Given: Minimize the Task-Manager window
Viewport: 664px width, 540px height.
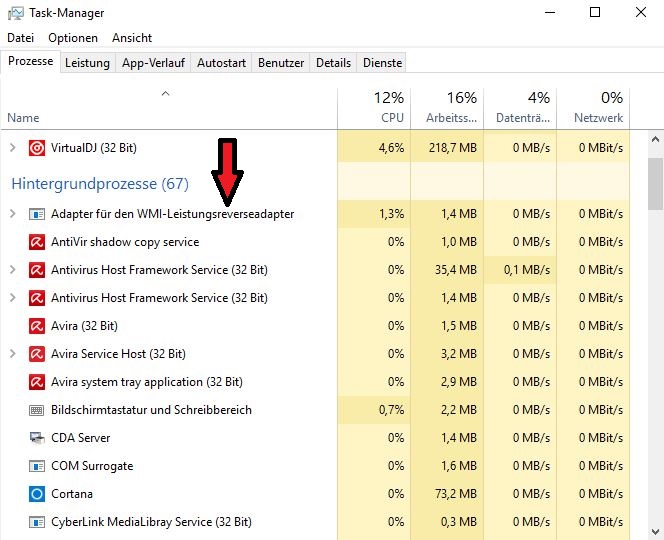Looking at the screenshot, I should tap(550, 12).
